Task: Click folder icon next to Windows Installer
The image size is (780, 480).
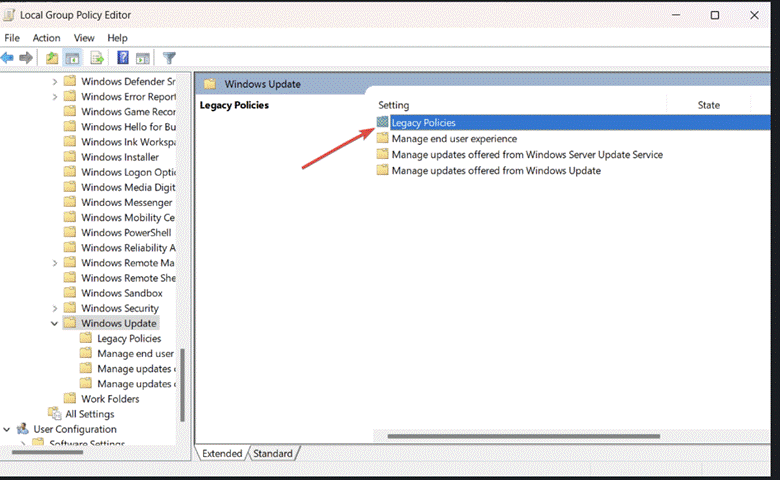Action: click(x=70, y=156)
